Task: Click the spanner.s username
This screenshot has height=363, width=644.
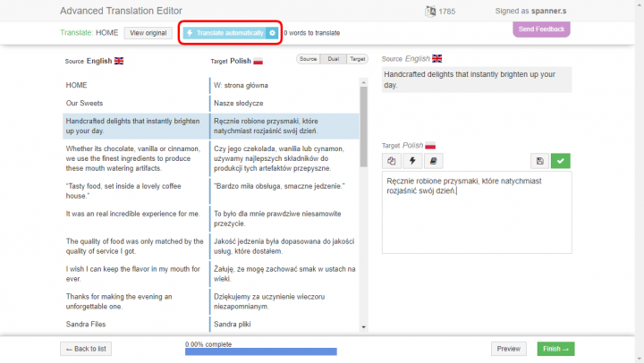Action: pyautogui.click(x=548, y=11)
